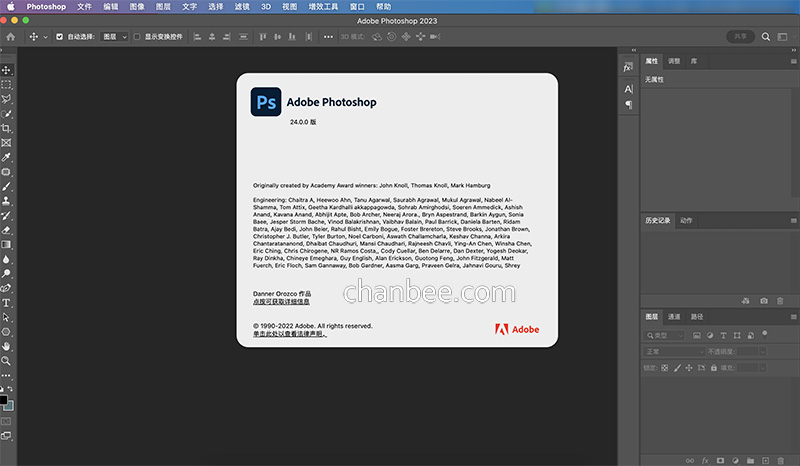Screen dimensions: 800x466
Task: Open the 滤镜 menu
Action: tap(242, 7)
